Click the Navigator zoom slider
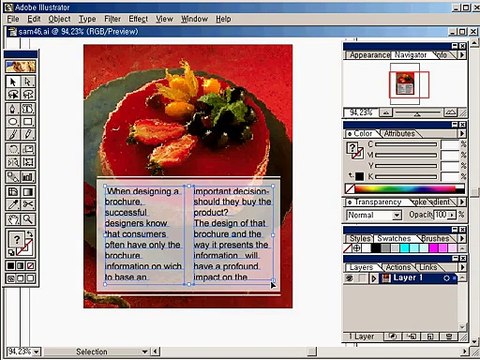Viewport: 480px width, 360px height. tap(417, 113)
